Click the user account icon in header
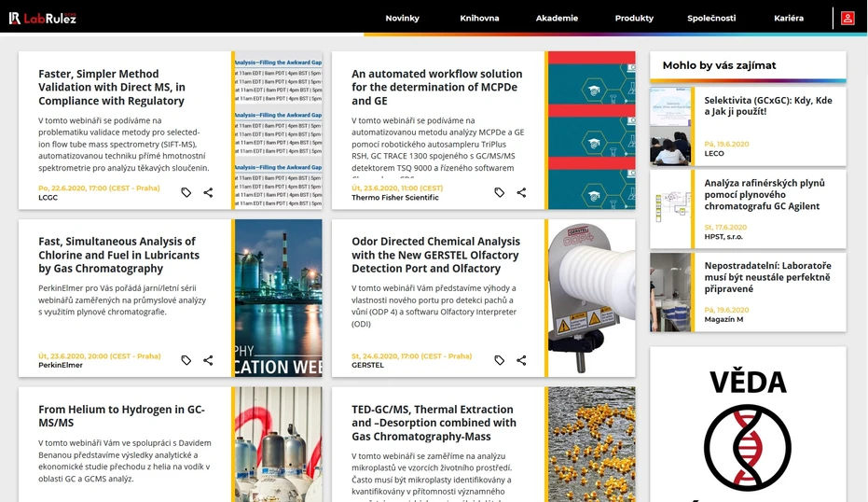 [847, 18]
